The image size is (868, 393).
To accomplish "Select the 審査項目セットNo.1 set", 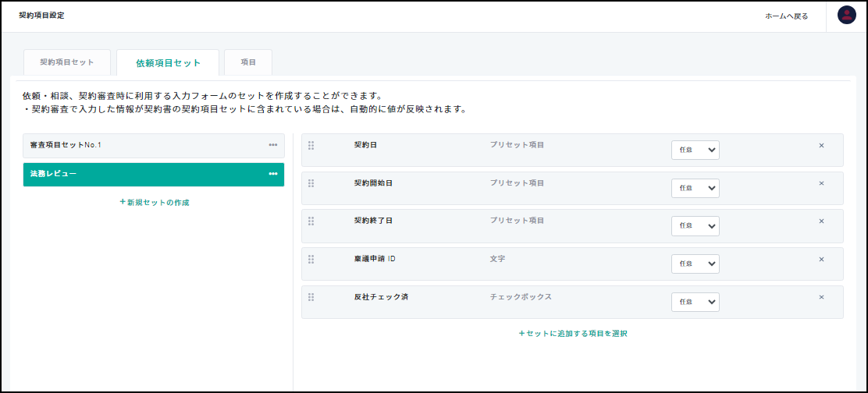I will 154,145.
